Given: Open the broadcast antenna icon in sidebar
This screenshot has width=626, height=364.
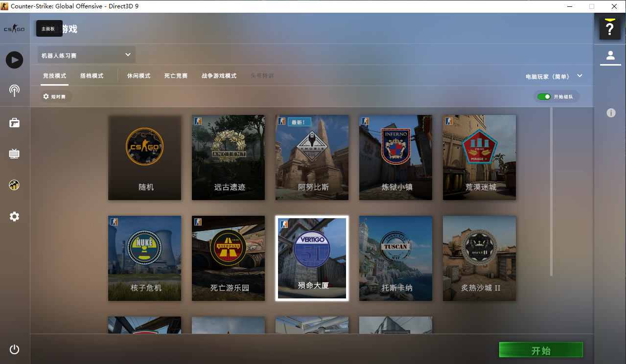Looking at the screenshot, I should click(14, 91).
